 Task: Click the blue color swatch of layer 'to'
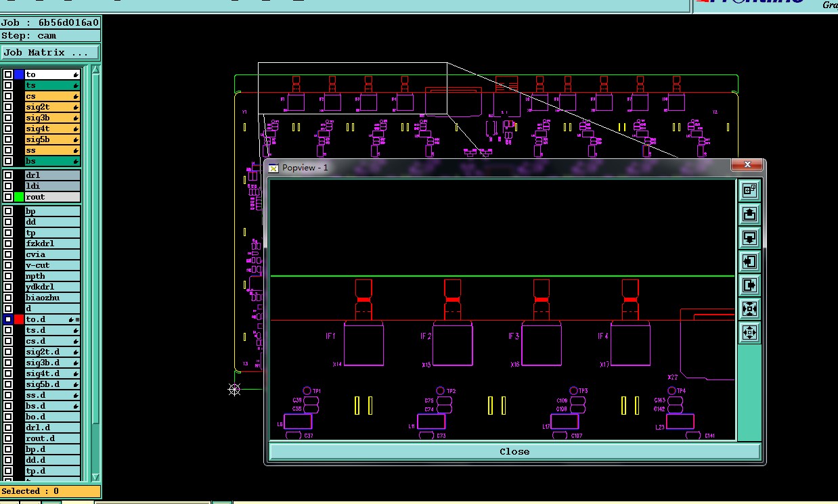pyautogui.click(x=19, y=74)
